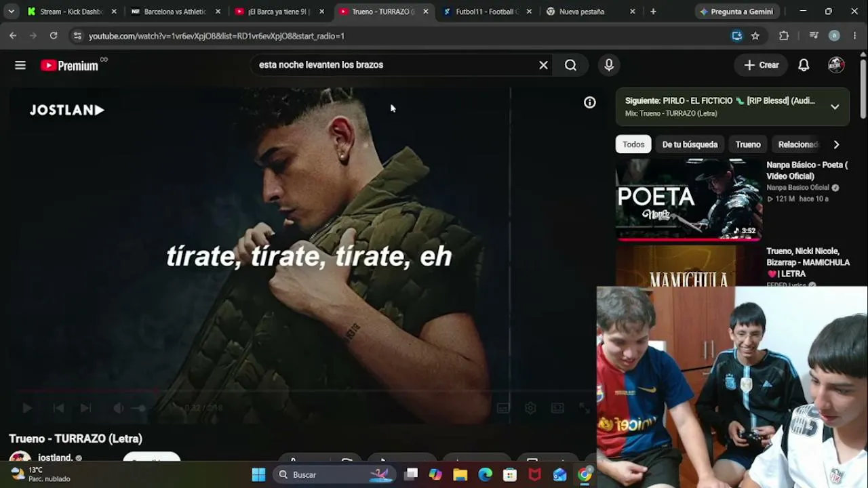The width and height of the screenshot is (868, 488).
Task: Submit search with magnifying glass button
Action: pyautogui.click(x=570, y=65)
